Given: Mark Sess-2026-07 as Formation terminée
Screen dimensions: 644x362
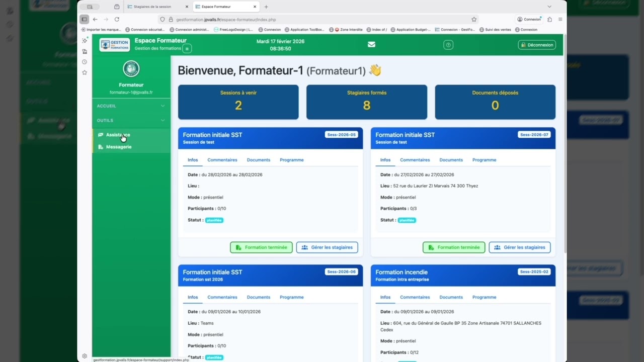Looking at the screenshot, I should tap(454, 247).
